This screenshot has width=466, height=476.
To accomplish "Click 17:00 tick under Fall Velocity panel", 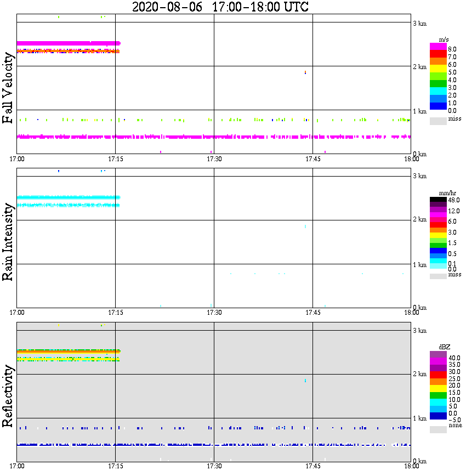I will [x=17, y=159].
